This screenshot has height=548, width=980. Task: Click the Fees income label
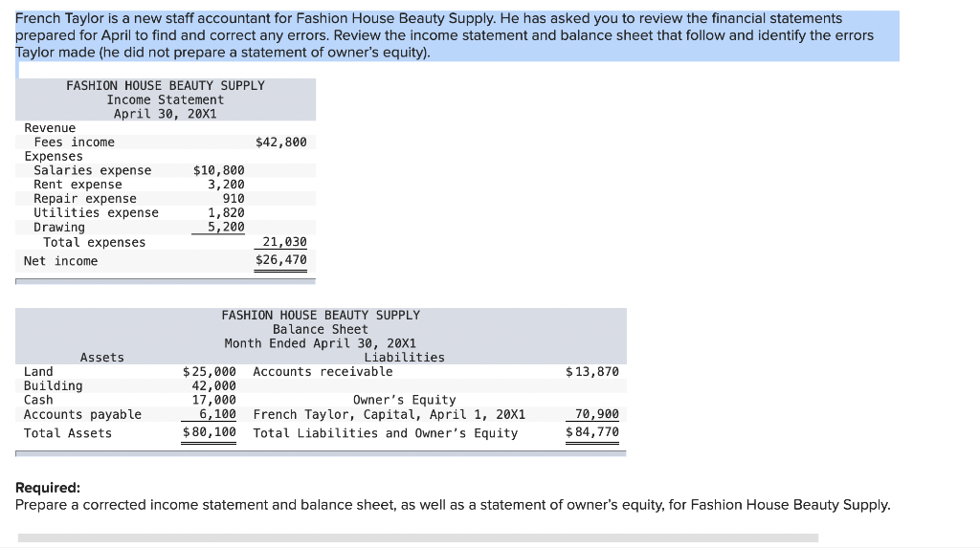pyautogui.click(x=75, y=142)
